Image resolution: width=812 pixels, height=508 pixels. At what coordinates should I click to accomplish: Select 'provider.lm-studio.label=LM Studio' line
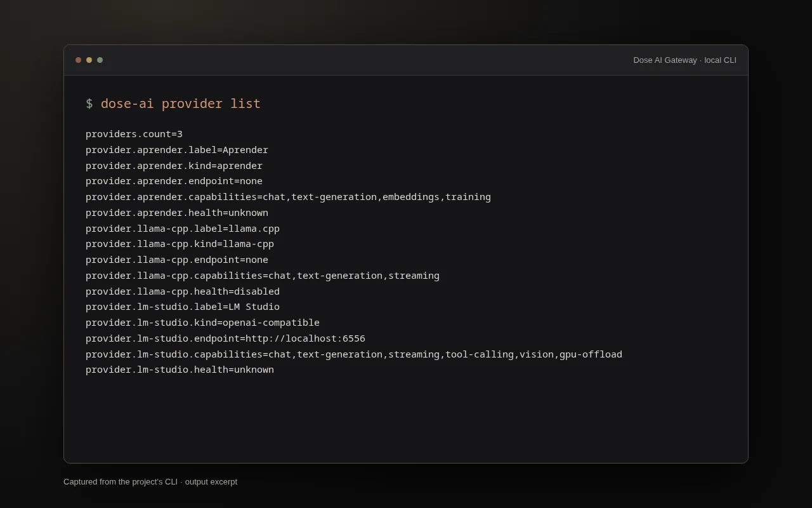tap(183, 307)
